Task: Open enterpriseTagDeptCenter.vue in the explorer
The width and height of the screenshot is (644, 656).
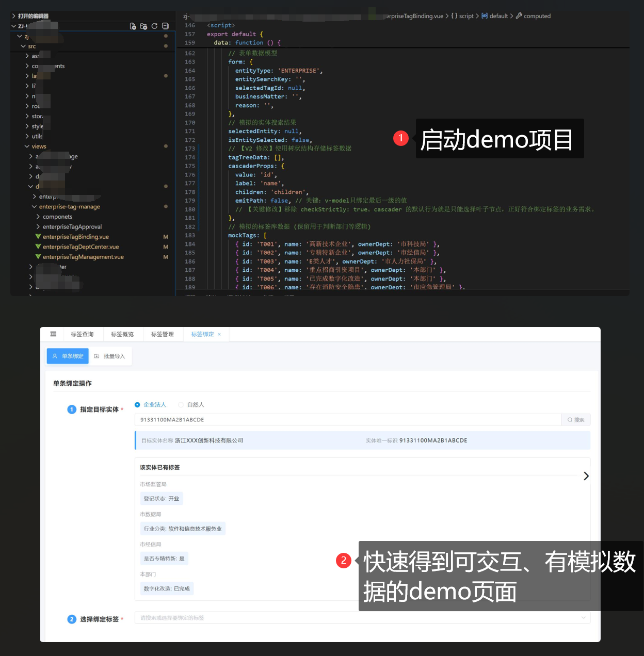Action: pyautogui.click(x=81, y=247)
